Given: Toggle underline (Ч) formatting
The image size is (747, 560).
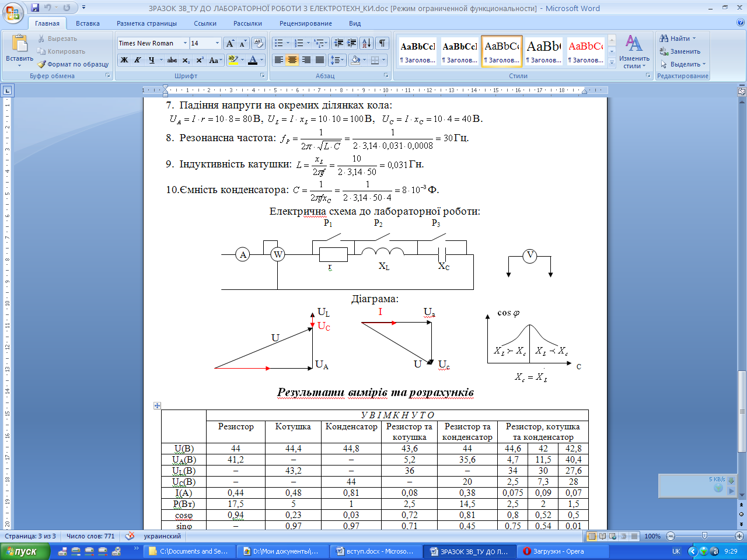Looking at the screenshot, I should (152, 60).
